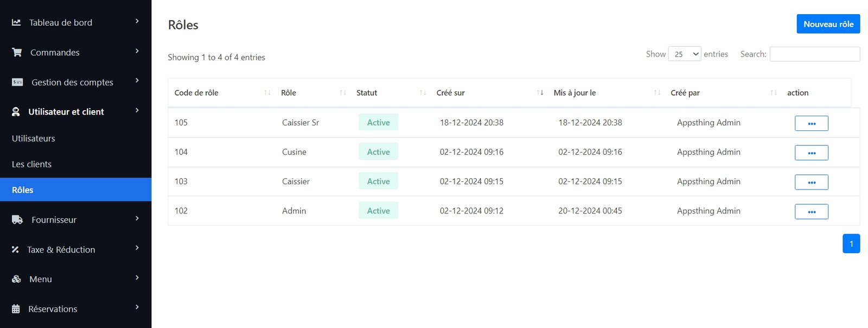Open the Utilisateurs sidebar item
Viewport: 868px width, 328px height.
[34, 138]
